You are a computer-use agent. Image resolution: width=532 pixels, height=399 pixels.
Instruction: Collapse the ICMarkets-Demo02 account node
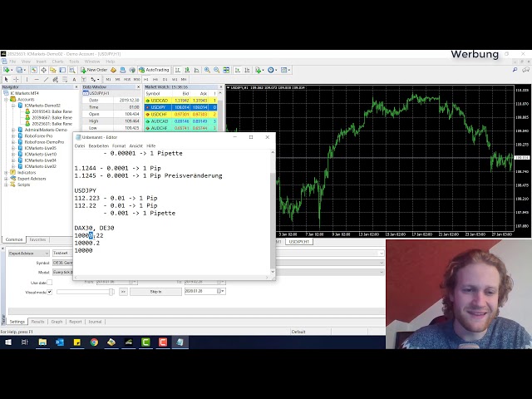coord(12,105)
